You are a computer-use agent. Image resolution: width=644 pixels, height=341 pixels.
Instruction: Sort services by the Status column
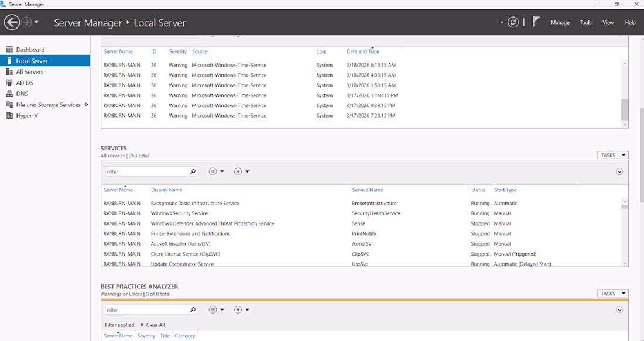478,190
